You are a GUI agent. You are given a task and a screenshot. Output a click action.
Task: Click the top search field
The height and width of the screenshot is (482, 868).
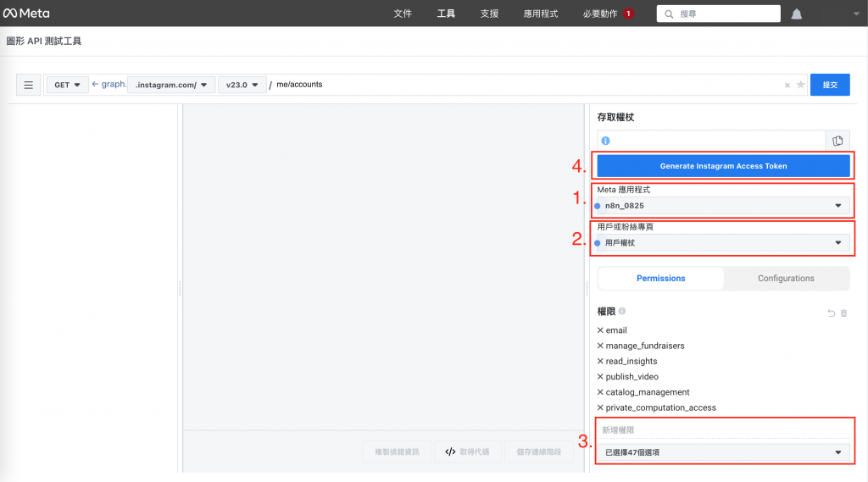pos(719,14)
